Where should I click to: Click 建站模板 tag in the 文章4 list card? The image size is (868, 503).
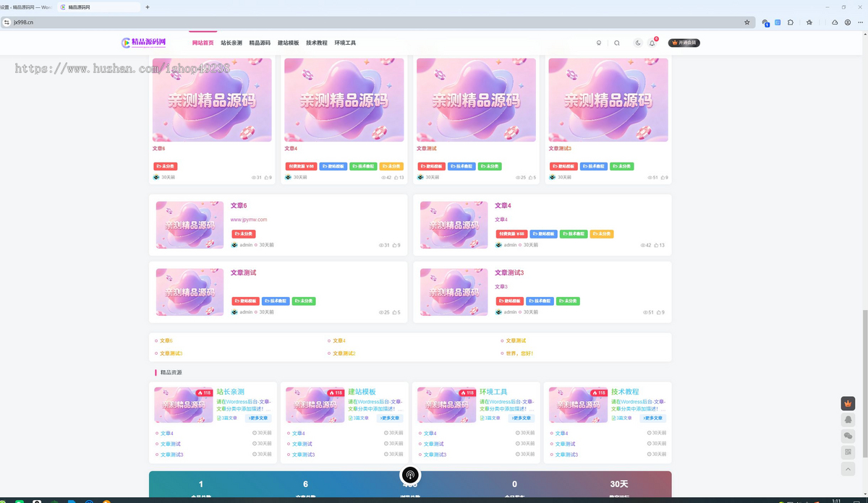[543, 233]
